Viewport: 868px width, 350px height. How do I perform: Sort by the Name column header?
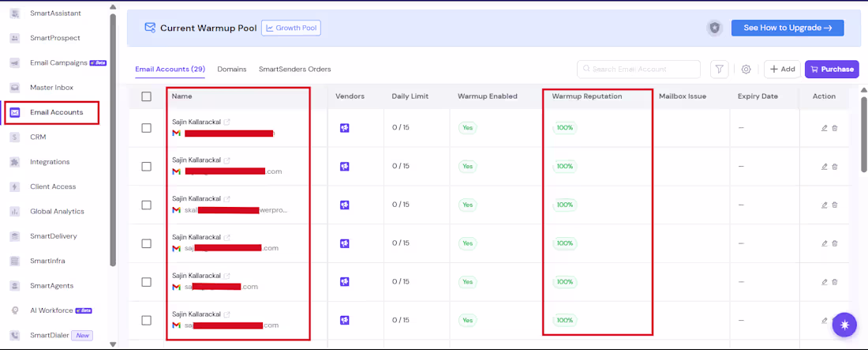[x=181, y=96]
